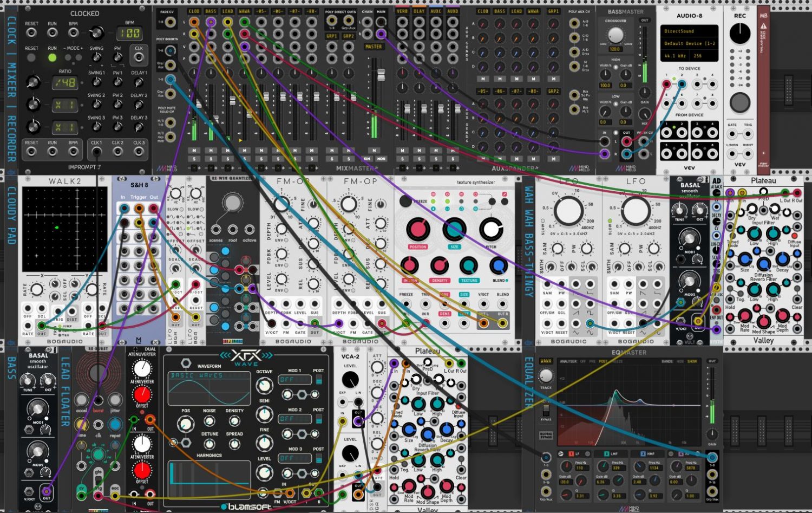The image size is (812, 513).
Task: Click the Basal oscillator Tune knob at bottom-left
Action: 28,381
